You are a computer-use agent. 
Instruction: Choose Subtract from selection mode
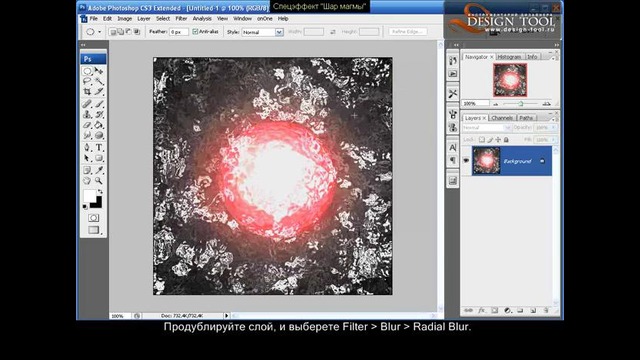(x=129, y=32)
